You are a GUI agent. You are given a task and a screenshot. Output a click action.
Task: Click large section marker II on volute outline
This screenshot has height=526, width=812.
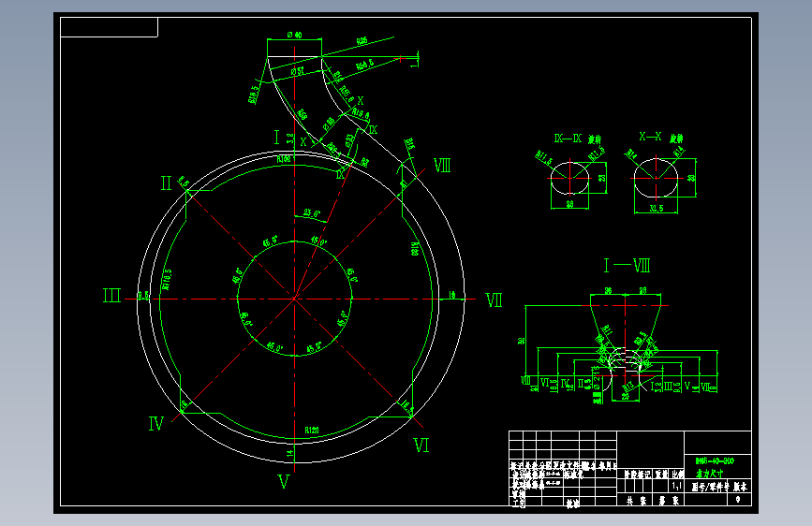(166, 183)
